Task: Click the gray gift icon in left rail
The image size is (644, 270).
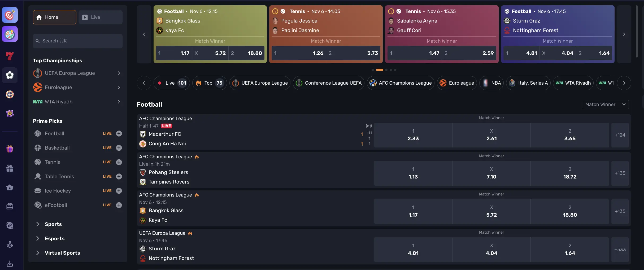Action: coord(10,168)
